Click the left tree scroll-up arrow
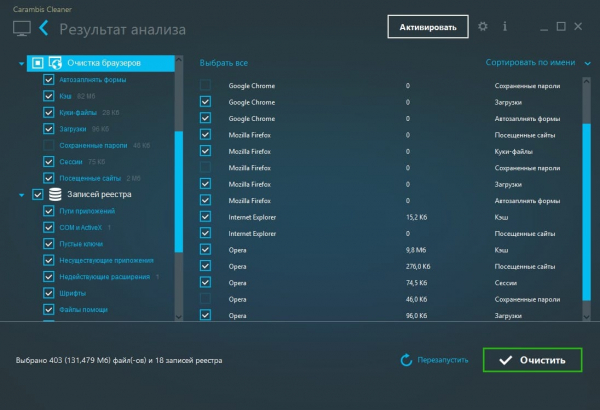Image resolution: width=600 pixels, height=410 pixels. click(178, 59)
